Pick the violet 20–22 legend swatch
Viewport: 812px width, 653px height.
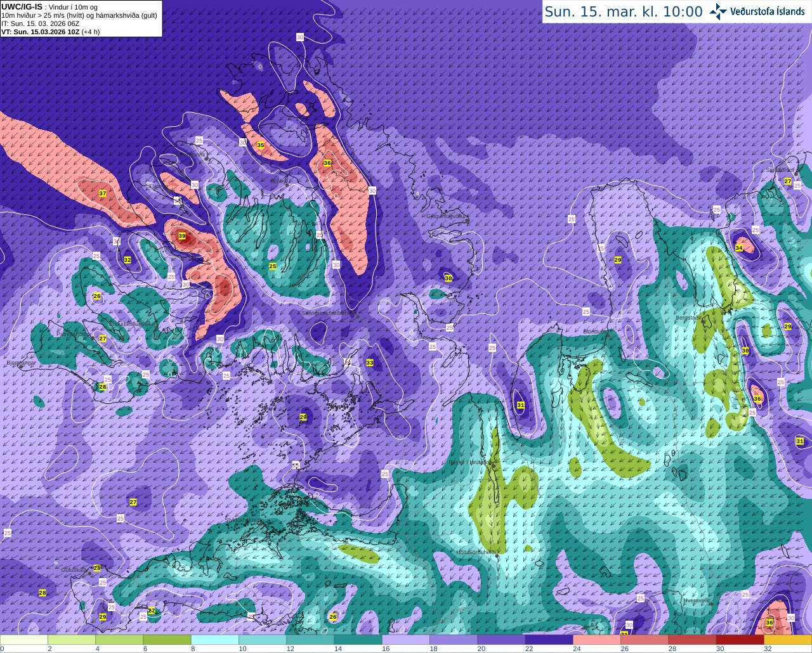(x=501, y=640)
